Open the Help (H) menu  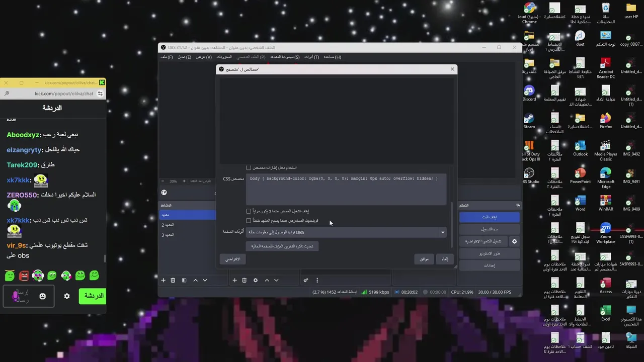(x=332, y=57)
